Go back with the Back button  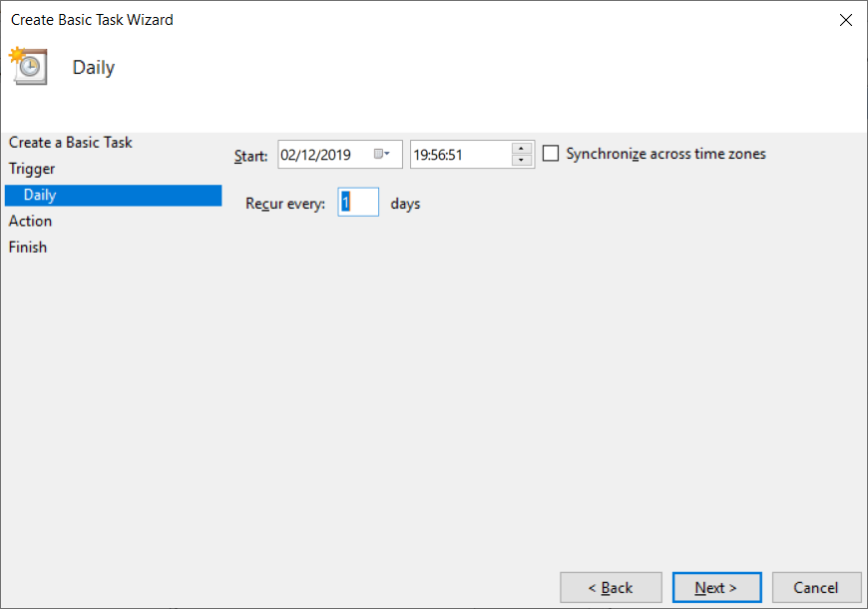coord(611,587)
